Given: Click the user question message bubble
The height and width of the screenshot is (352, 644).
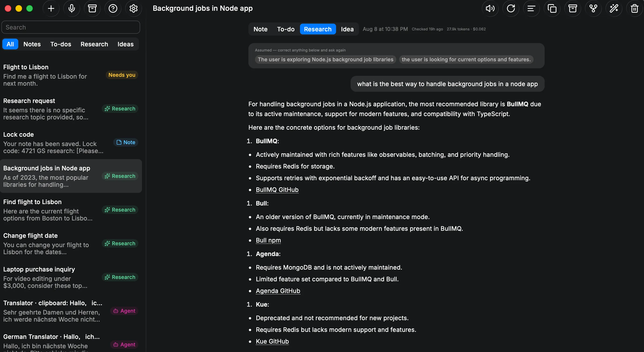Looking at the screenshot, I should click(x=447, y=84).
